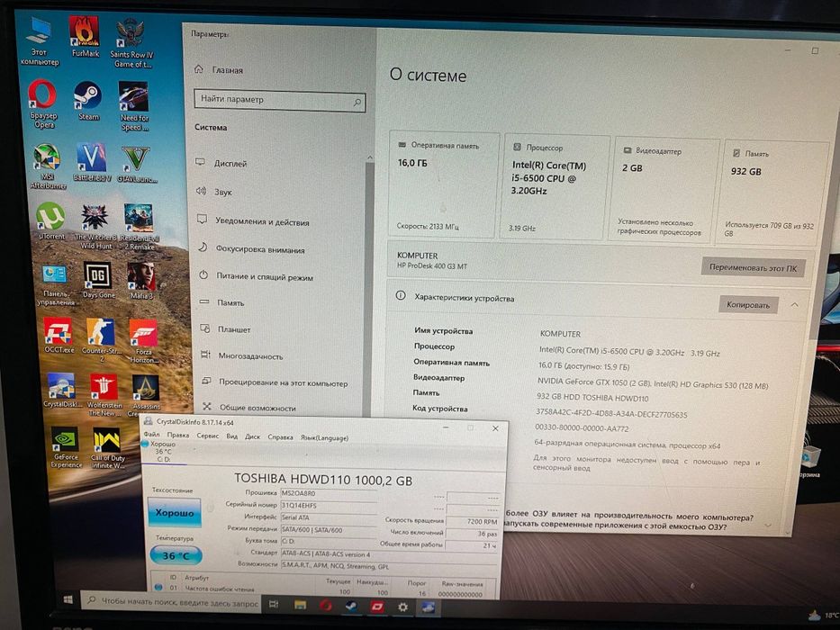840x630 pixels.
Task: Open the Правка menu in CrystalDiskInfo
Action: pos(178,436)
